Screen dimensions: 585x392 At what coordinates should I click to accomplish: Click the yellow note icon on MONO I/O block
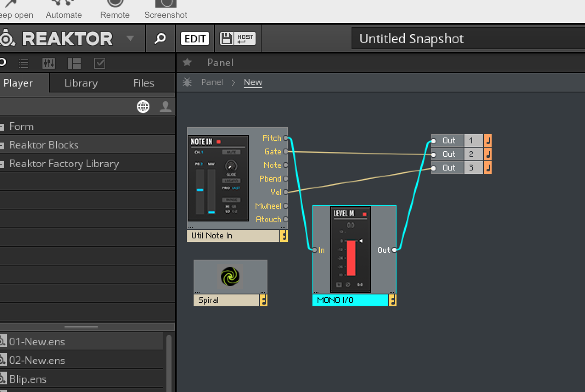coord(392,300)
